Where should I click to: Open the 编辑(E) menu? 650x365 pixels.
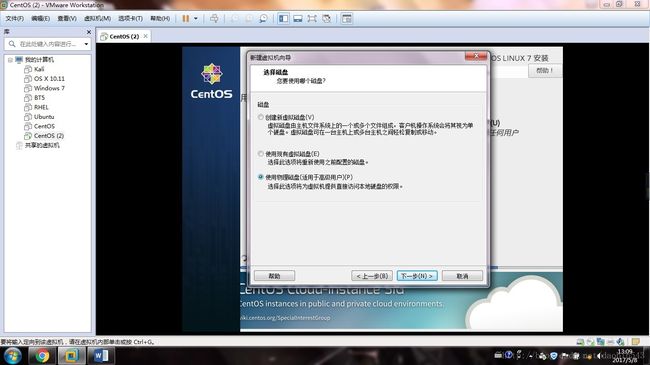click(x=41, y=19)
